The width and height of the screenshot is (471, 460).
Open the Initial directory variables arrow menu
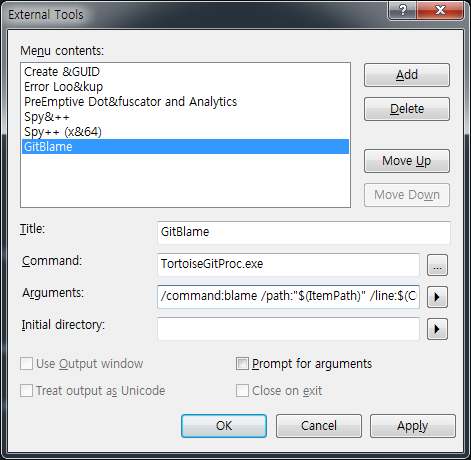[x=437, y=329]
